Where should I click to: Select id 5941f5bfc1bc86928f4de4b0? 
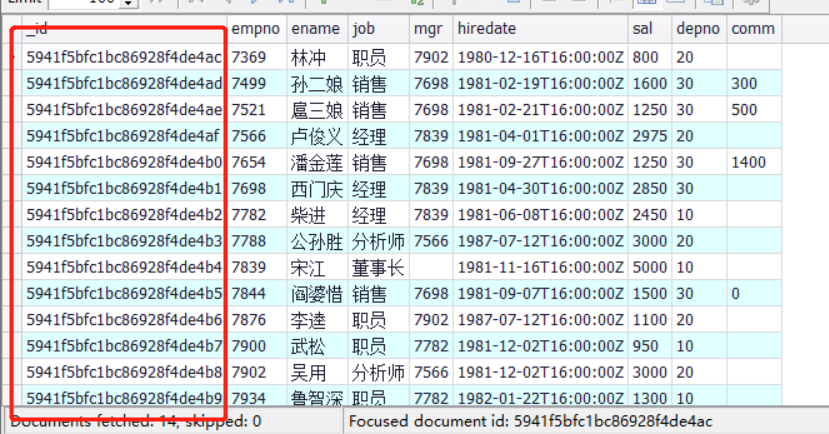[x=124, y=162]
